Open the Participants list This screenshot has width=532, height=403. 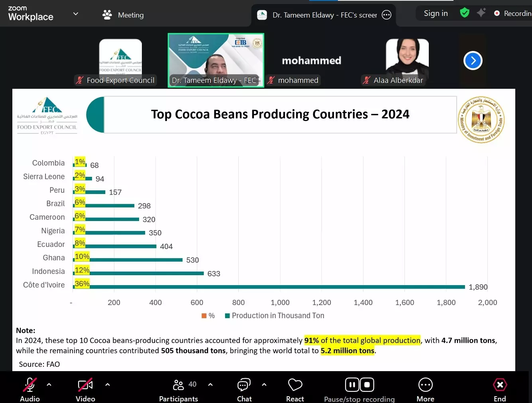(179, 389)
